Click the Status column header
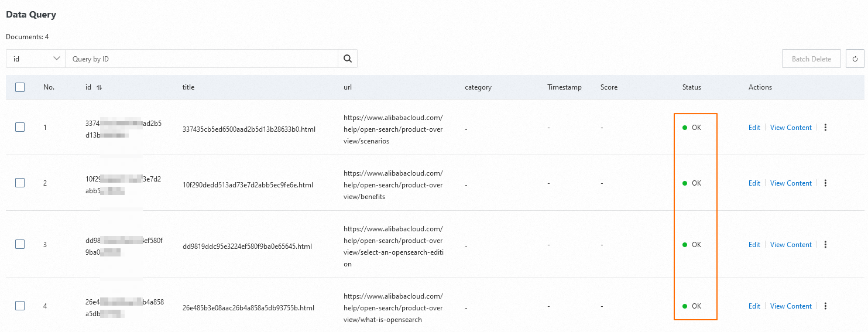This screenshot has width=868, height=332. point(692,87)
